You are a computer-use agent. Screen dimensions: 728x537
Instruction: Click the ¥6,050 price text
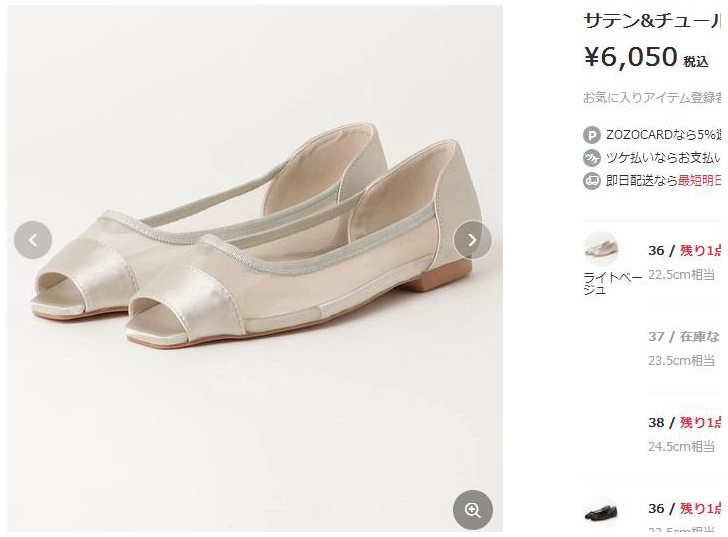631,58
